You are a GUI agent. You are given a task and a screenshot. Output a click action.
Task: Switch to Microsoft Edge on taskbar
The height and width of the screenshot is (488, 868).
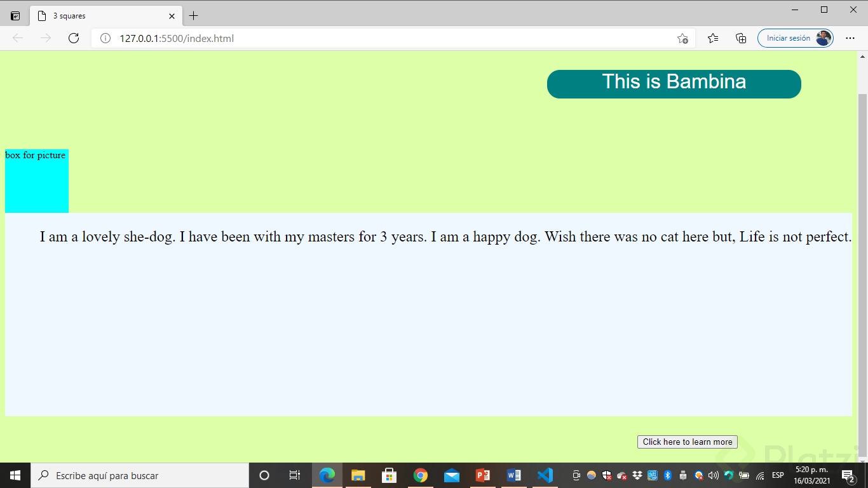pyautogui.click(x=327, y=475)
